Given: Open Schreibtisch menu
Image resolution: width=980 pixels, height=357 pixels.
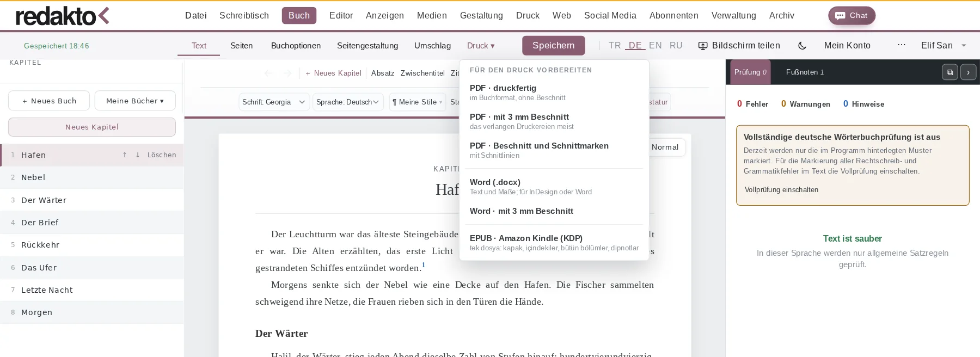Looking at the screenshot, I should tap(244, 16).
